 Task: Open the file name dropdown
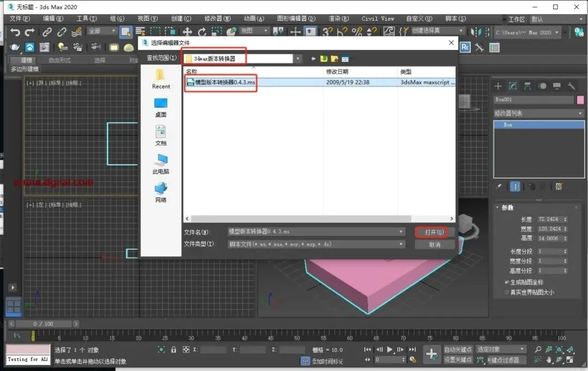tap(401, 232)
